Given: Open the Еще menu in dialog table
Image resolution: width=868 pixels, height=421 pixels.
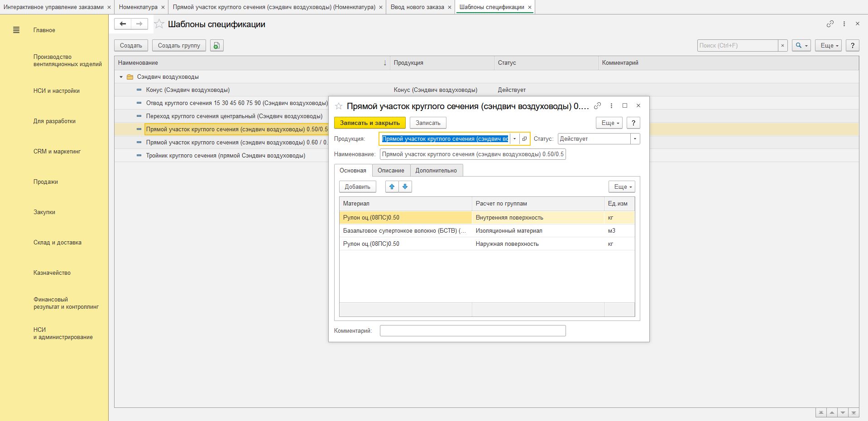Looking at the screenshot, I should (x=622, y=187).
